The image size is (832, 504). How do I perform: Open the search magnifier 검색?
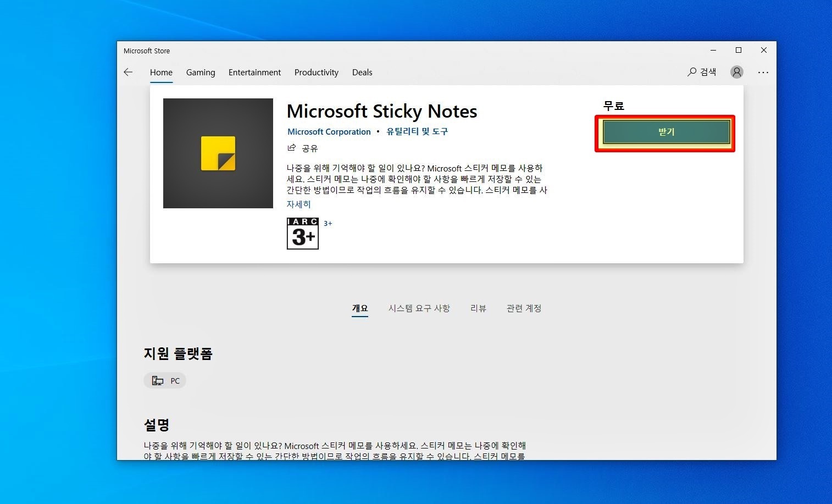(702, 72)
